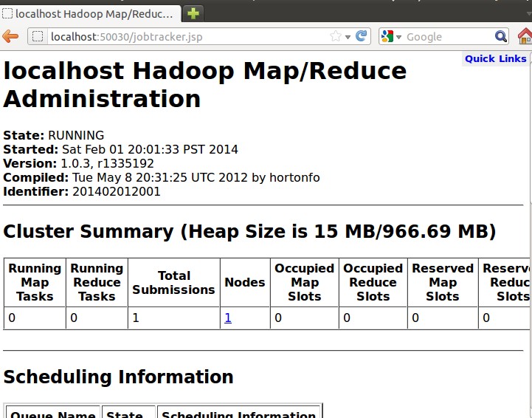Image resolution: width=532 pixels, height=418 pixels.
Task: Click the Total Submissions value 1
Action: click(x=136, y=318)
